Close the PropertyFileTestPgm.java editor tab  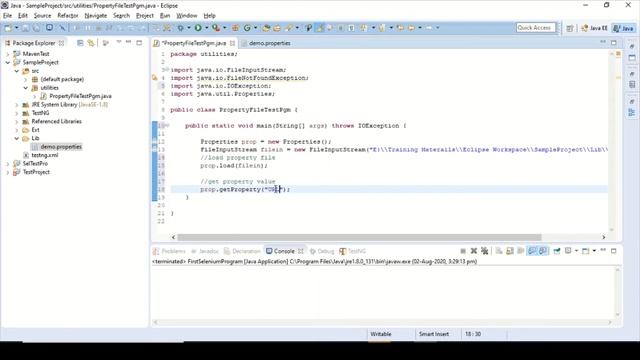[x=232, y=43]
